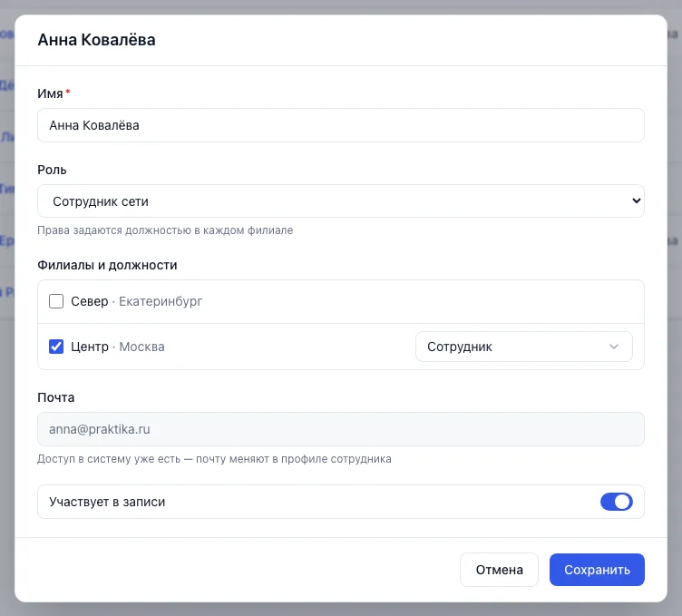Image resolution: width=682 pixels, height=616 pixels.
Task: Click the disabled email field anna@praktika.ru
Action: tap(341, 429)
